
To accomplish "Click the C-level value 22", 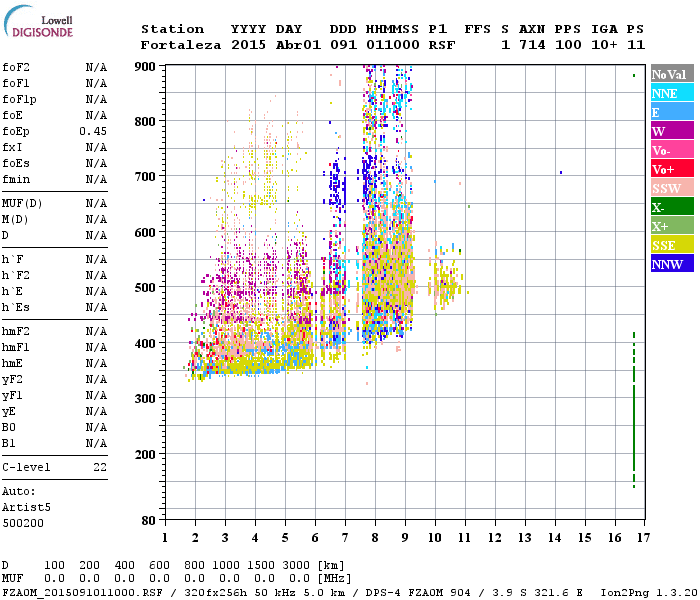I will 100,467.
